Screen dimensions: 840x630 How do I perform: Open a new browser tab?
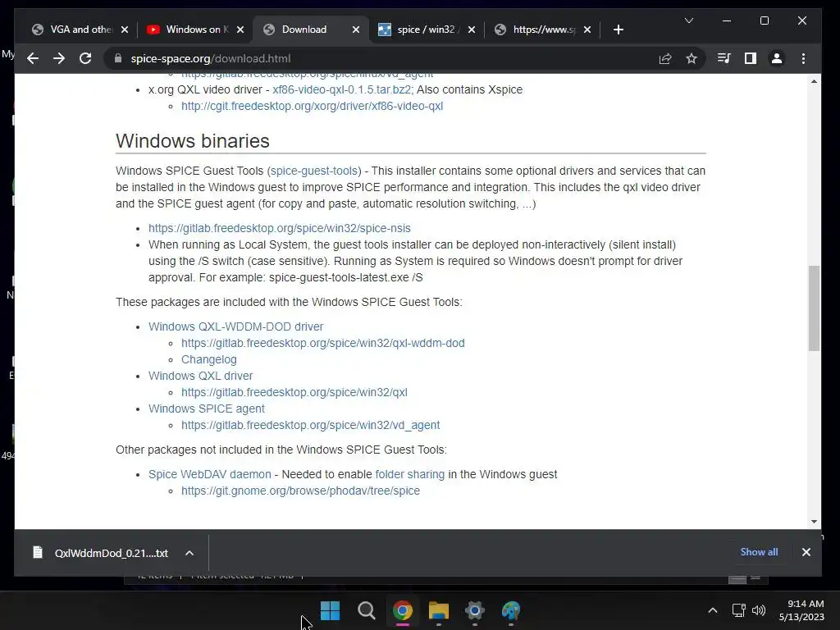619,30
